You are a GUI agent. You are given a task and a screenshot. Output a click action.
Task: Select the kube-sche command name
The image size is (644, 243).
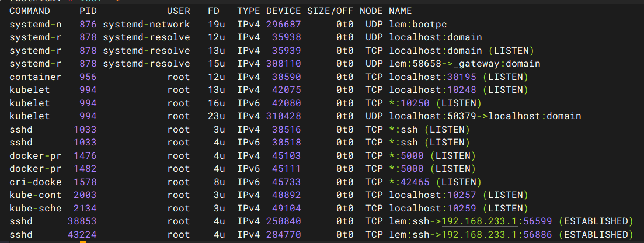35,208
